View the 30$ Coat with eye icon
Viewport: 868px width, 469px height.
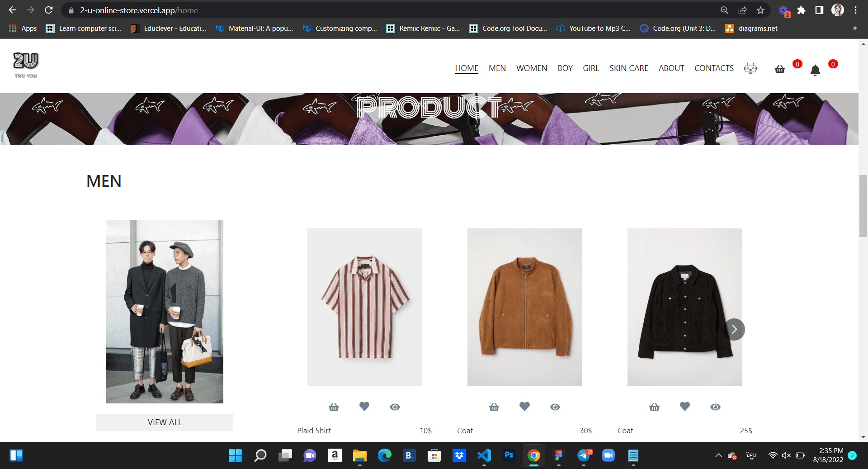pos(555,407)
